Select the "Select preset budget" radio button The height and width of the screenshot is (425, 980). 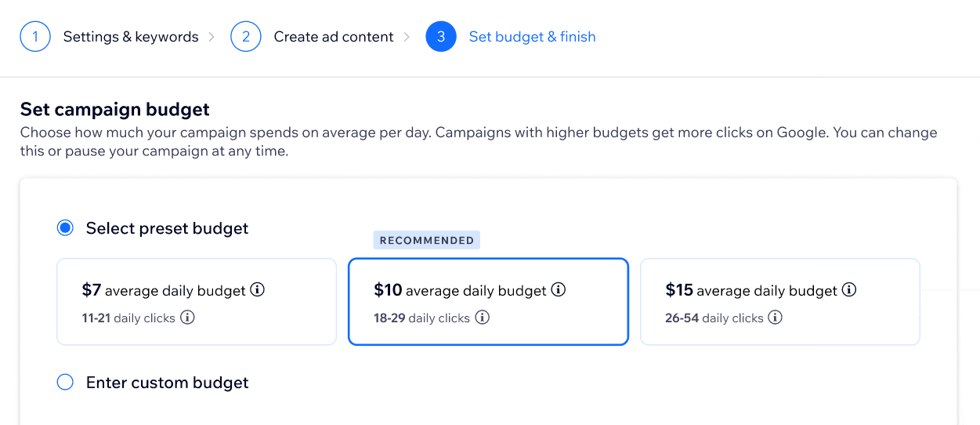click(x=66, y=228)
